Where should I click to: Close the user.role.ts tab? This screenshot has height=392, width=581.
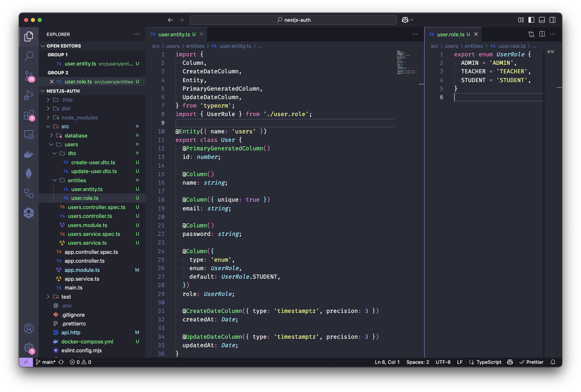tap(476, 34)
